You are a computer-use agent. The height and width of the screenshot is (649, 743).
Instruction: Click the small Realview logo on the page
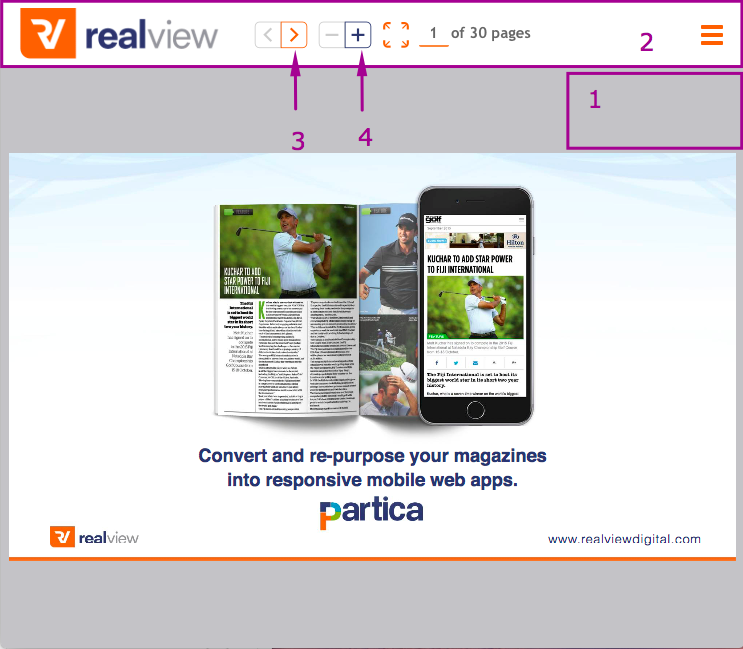click(x=94, y=537)
